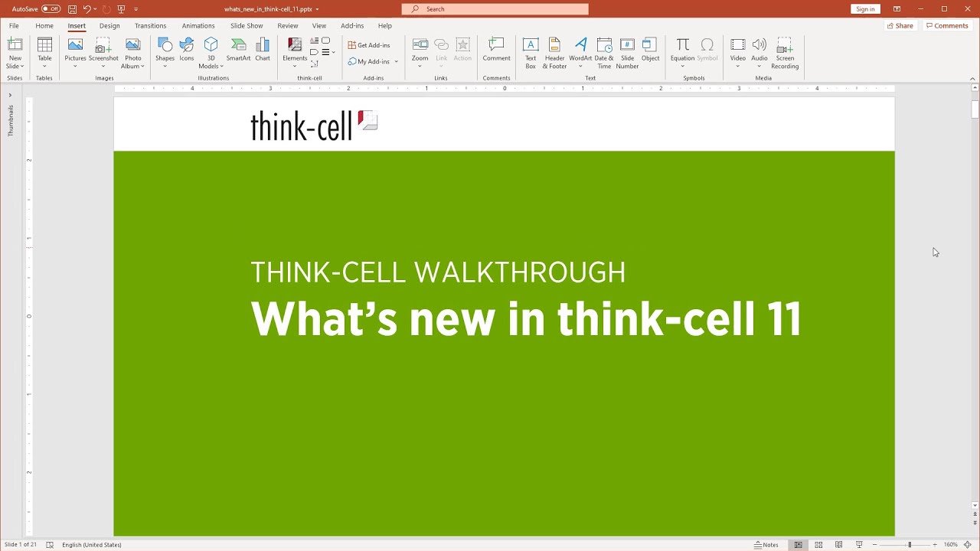Click Get Add-ins
The width and height of the screenshot is (980, 551).
(369, 45)
